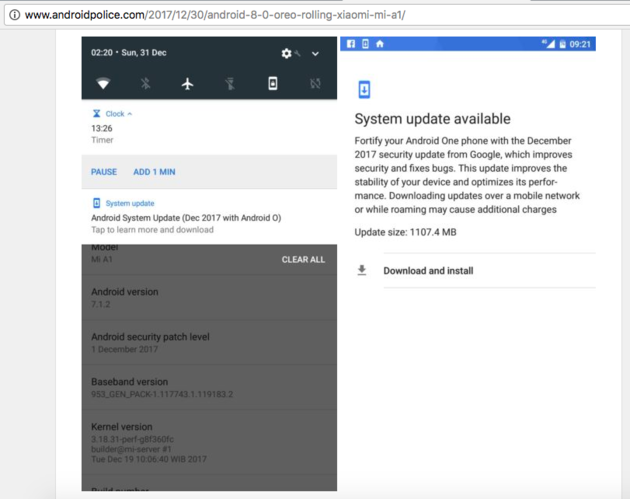Screen dimensions: 630x499
Task: Click the large blue system update icon
Action: [364, 89]
